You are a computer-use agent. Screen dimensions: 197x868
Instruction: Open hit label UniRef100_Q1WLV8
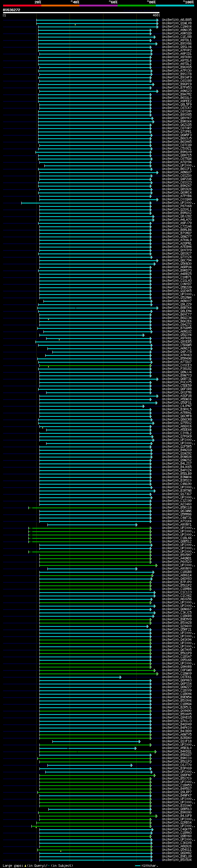[177, 23]
